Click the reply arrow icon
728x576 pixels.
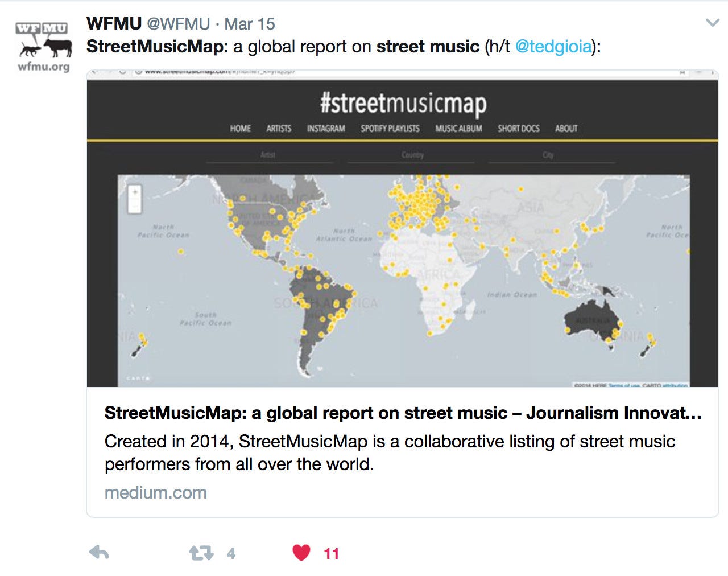click(99, 552)
